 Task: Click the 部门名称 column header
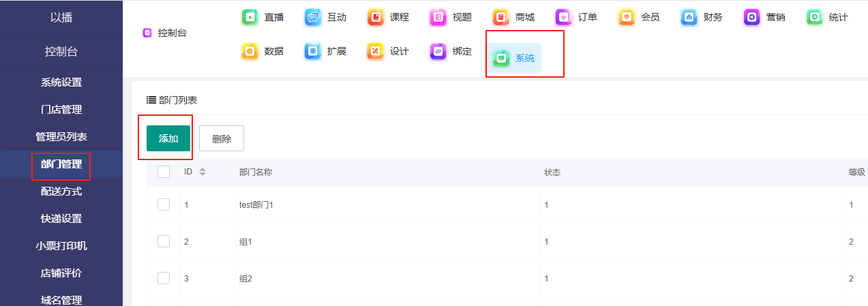click(256, 172)
